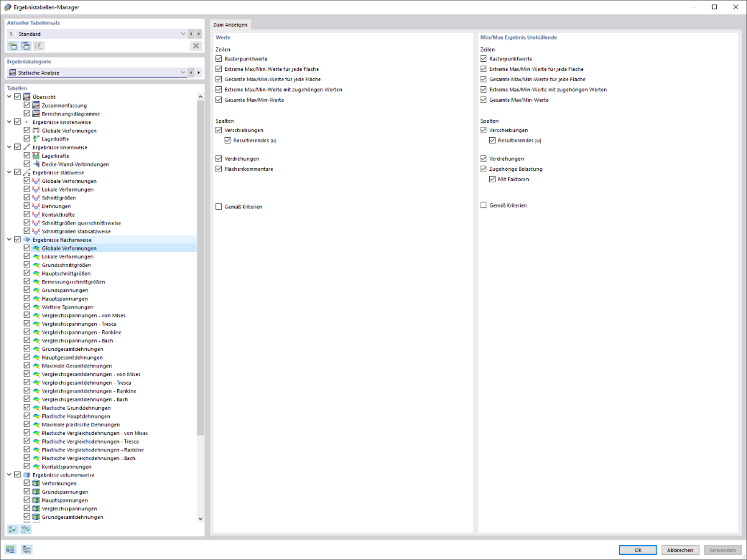
Task: Enable Gemäß Kriterien under Min/Max Umhüllende
Action: tap(483, 205)
